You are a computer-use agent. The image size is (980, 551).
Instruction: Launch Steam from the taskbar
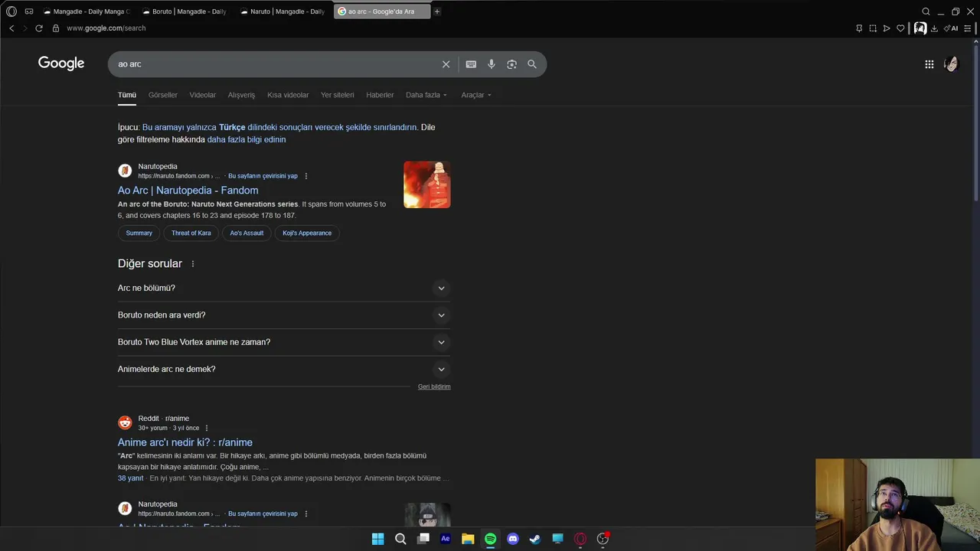[535, 539]
